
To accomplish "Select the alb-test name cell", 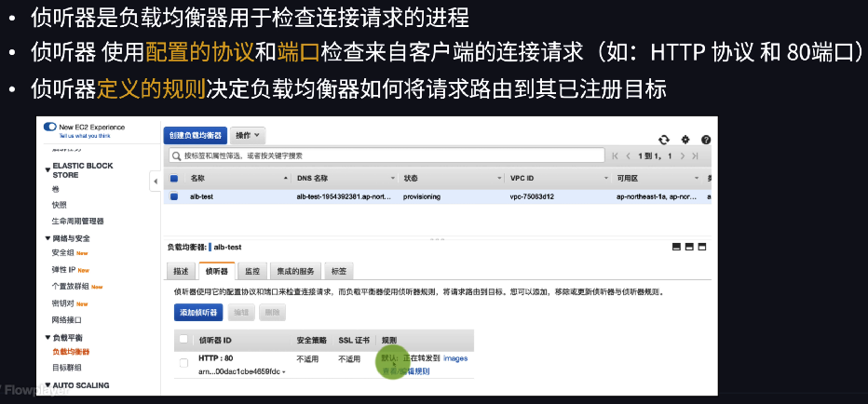I will coord(201,196).
